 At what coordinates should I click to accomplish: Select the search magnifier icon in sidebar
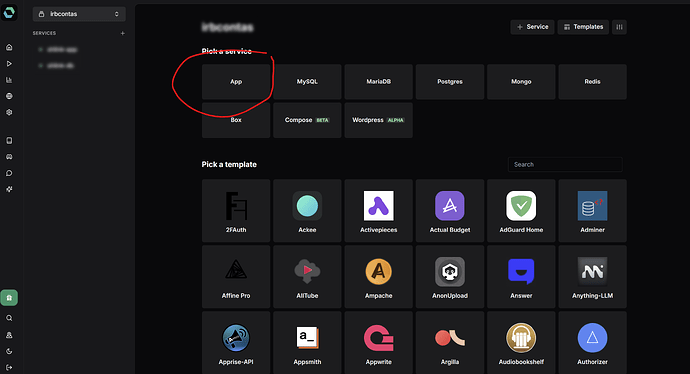point(9,318)
